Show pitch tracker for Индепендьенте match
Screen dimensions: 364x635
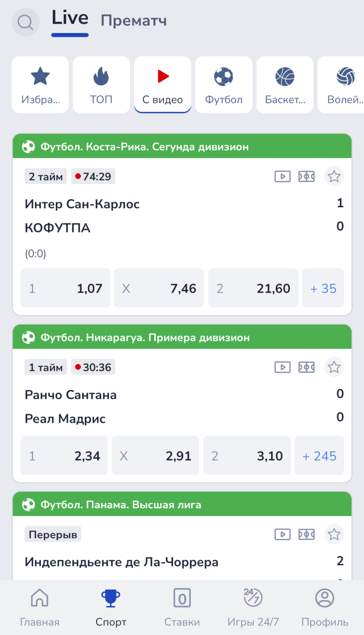[306, 535]
